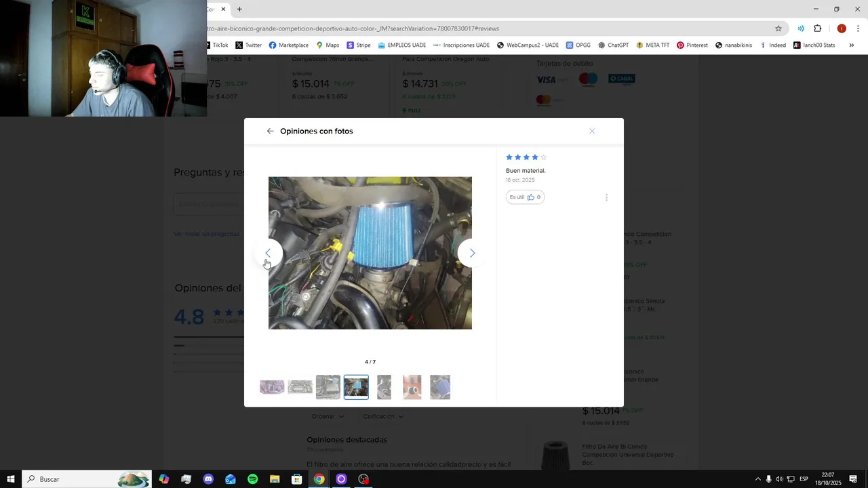Close the Opiniones con fotos dialog
The height and width of the screenshot is (488, 868).
(592, 131)
